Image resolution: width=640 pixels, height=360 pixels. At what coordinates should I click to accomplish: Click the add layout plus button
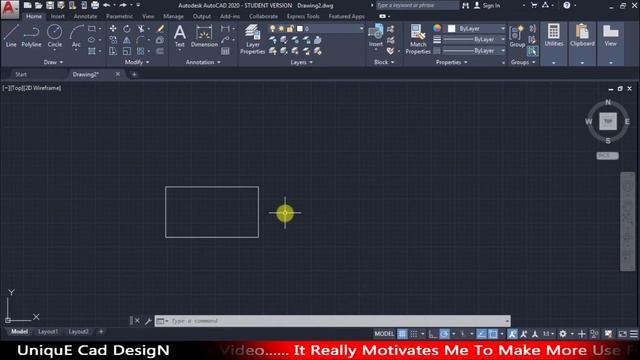101,332
